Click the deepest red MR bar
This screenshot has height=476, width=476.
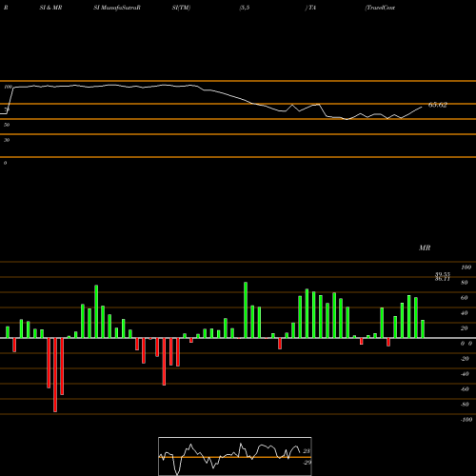point(55,375)
